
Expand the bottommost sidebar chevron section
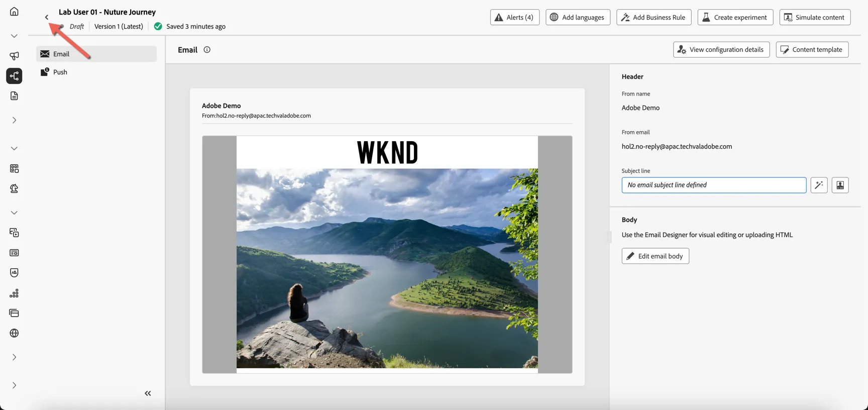click(14, 385)
